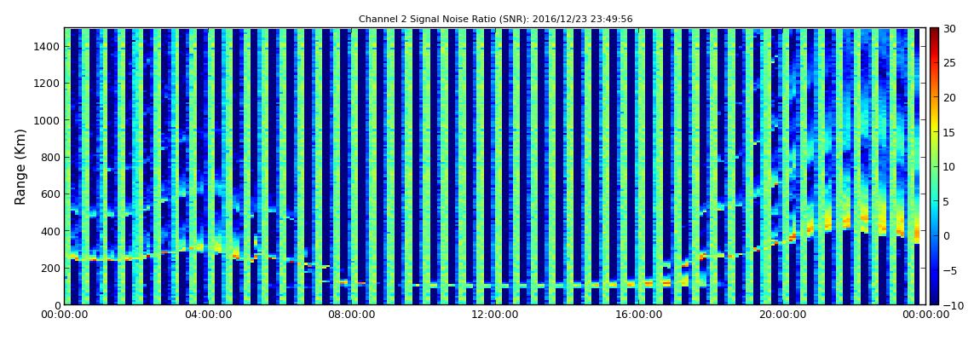Click the colorbar label 25
980x347 pixels.
pos(950,62)
